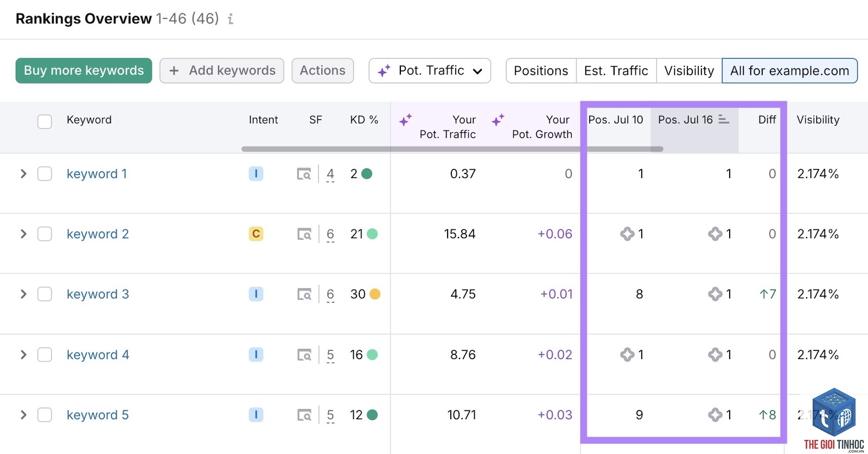The width and height of the screenshot is (868, 454).
Task: Check the box for keyword 2
Action: point(44,234)
